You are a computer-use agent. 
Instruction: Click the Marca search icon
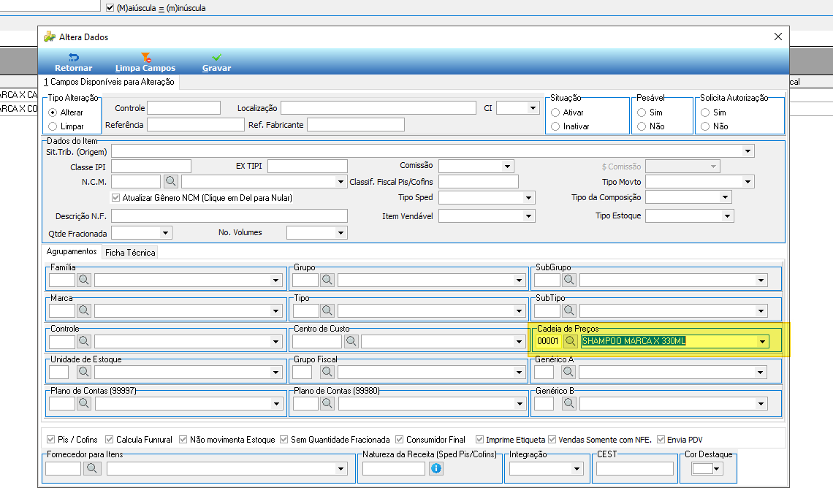(84, 310)
